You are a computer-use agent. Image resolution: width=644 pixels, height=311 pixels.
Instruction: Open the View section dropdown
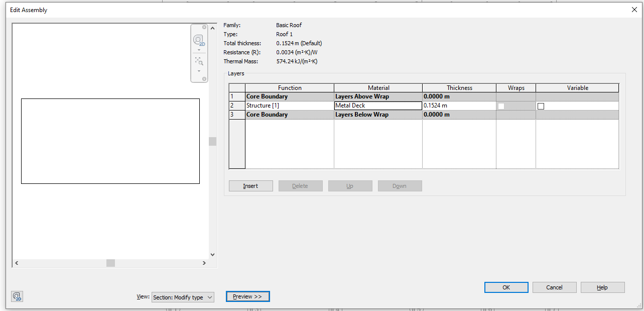pyautogui.click(x=183, y=297)
